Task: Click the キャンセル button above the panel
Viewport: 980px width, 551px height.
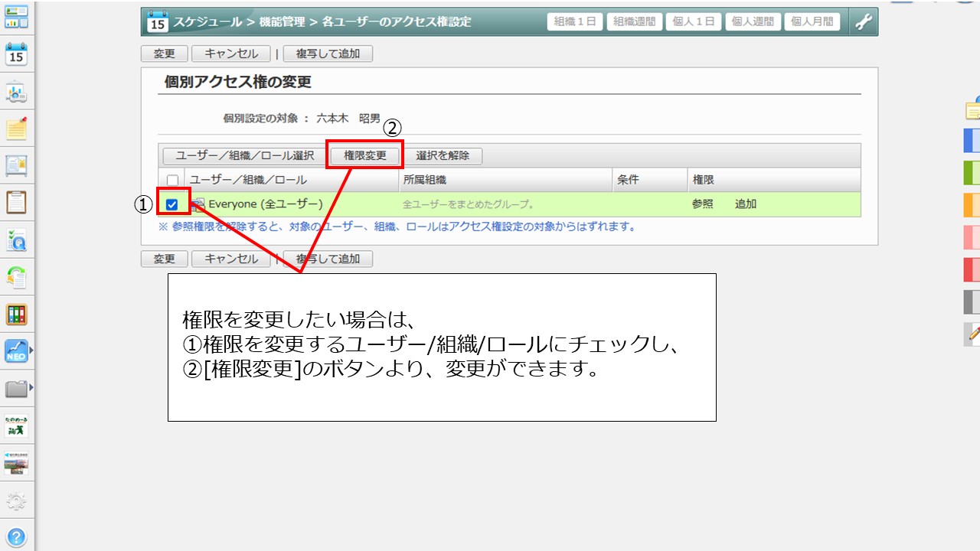Action: tap(231, 54)
